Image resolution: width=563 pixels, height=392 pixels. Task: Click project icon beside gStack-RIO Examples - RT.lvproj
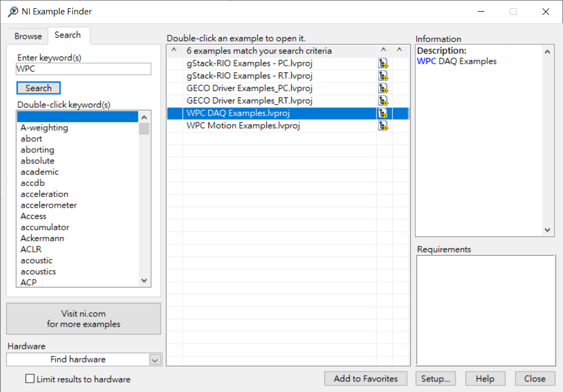383,76
